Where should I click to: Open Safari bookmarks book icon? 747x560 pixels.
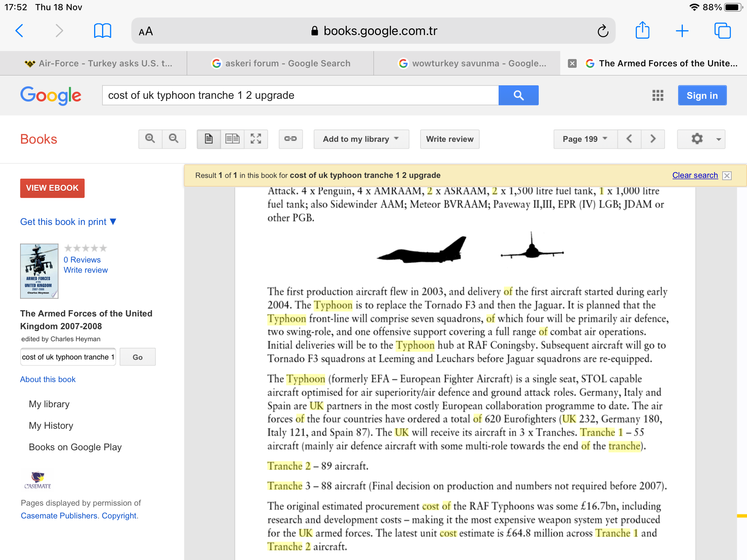(x=102, y=31)
